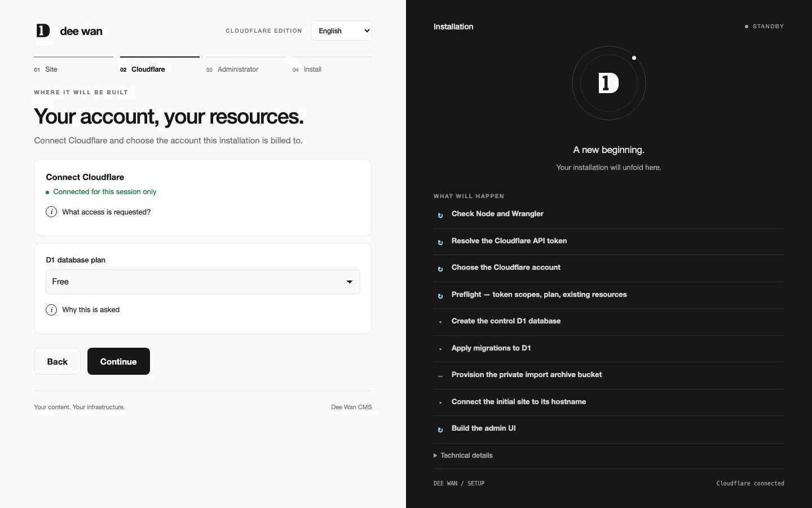Viewport: 812px width, 508px height.
Task: Click the Dee Wan logo icon in header
Action: tap(43, 30)
